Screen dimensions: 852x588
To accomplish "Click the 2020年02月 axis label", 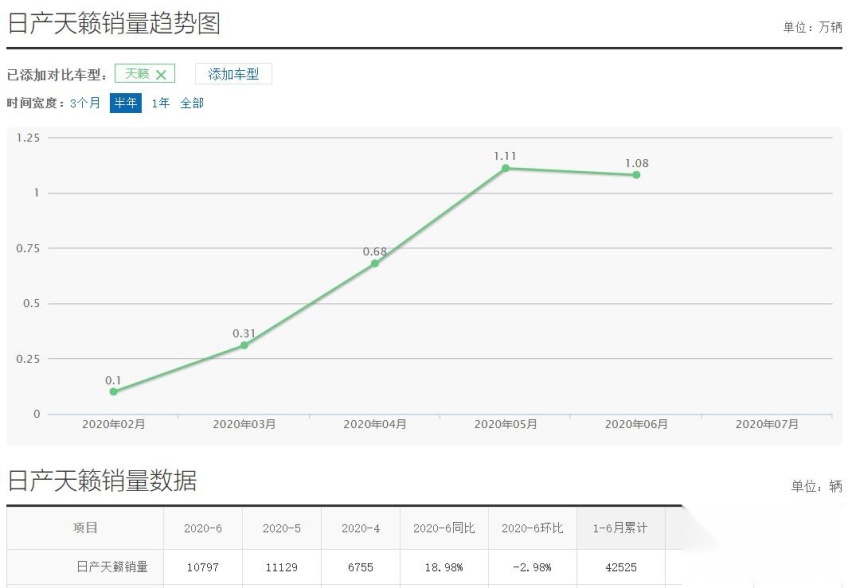I will (x=114, y=424).
